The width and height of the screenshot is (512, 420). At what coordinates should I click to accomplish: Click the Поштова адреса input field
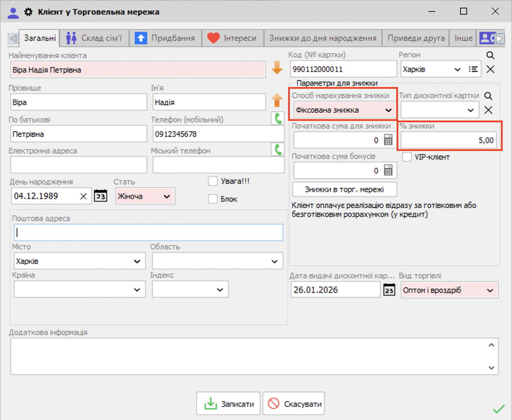148,232
